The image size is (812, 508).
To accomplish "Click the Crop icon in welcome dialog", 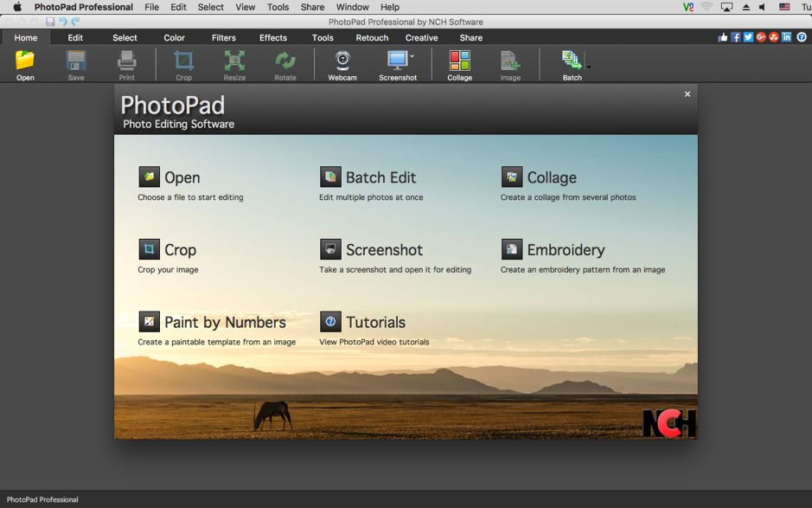I will [x=150, y=250].
